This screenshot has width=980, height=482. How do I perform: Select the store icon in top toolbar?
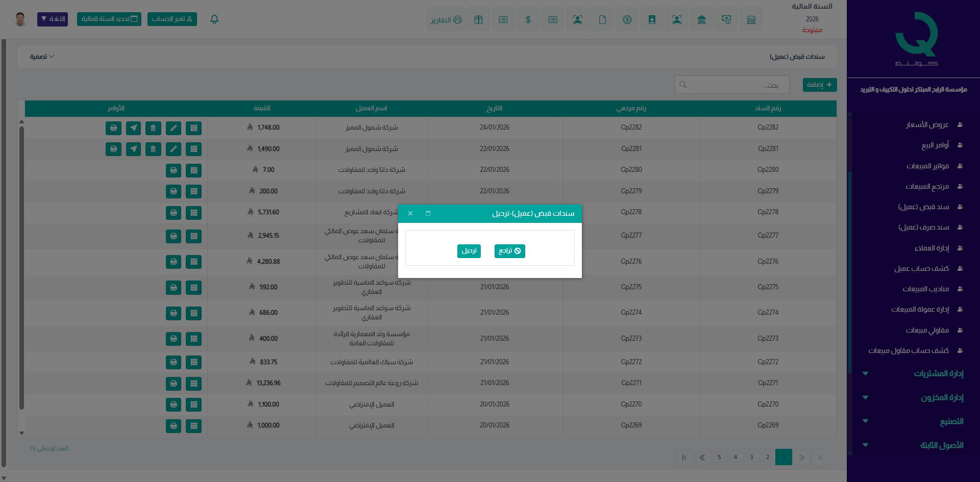751,20
